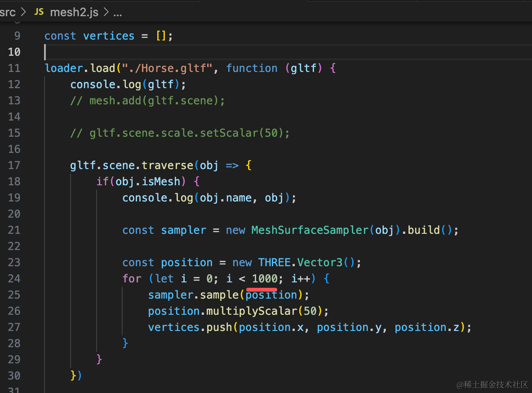532x393 pixels.
Task: Click line number 11 in the gutter
Action: pos(14,68)
